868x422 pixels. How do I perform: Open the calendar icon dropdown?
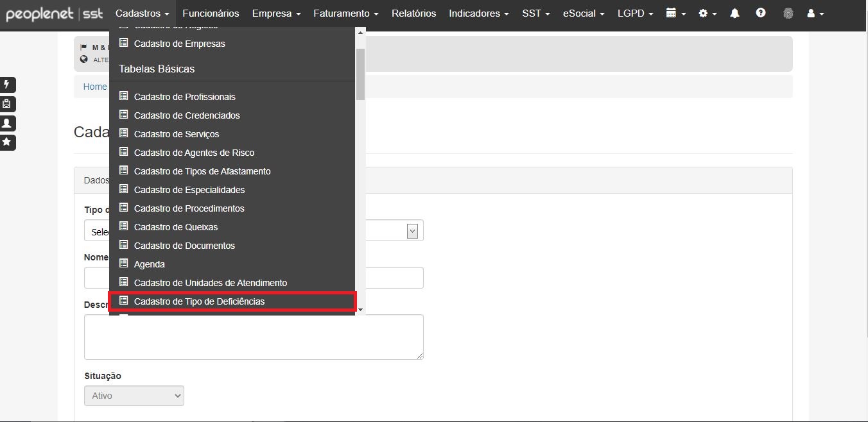pos(676,13)
